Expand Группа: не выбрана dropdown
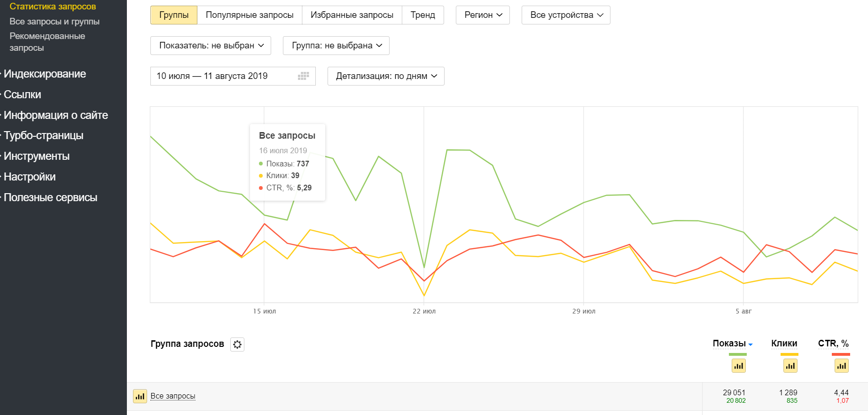The image size is (868, 415). click(336, 46)
